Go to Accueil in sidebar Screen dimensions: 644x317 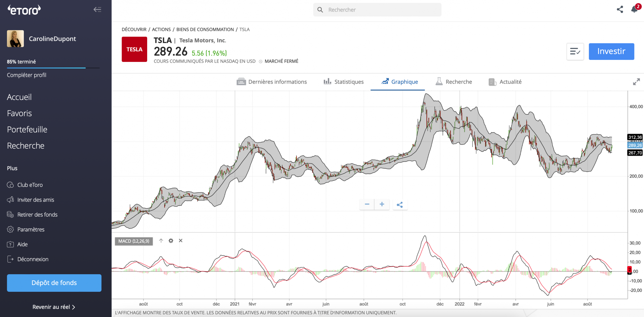19,97
